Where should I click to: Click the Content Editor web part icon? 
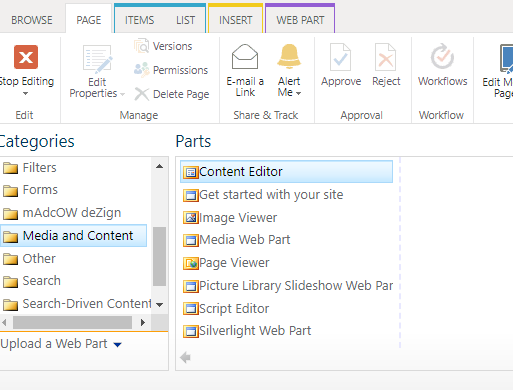pos(191,172)
